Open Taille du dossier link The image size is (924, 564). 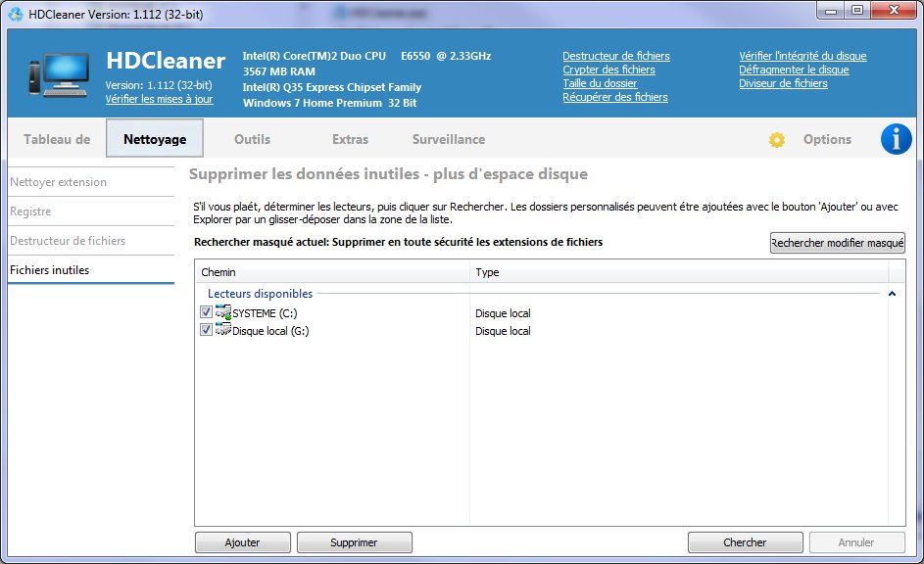[x=600, y=83]
